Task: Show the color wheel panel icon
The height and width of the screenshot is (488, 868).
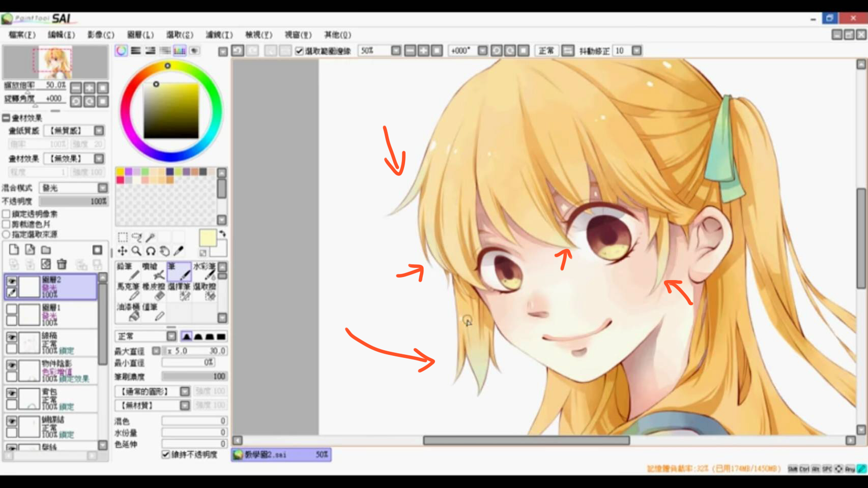Action: tap(121, 51)
